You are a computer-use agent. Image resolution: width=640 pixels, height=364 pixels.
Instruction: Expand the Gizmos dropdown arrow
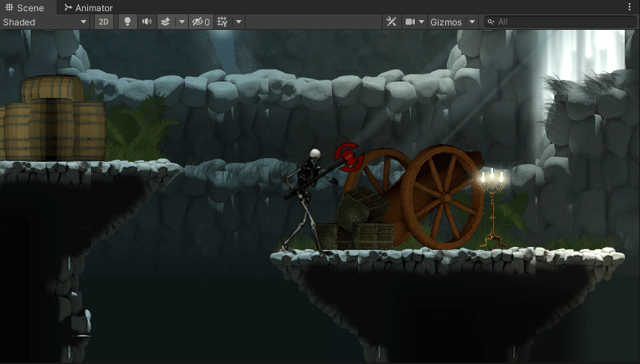pyautogui.click(x=472, y=22)
